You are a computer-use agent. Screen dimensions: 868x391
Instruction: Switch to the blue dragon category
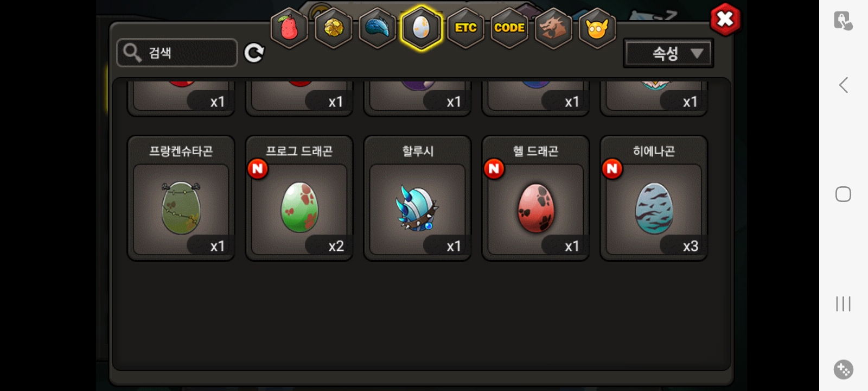(377, 28)
